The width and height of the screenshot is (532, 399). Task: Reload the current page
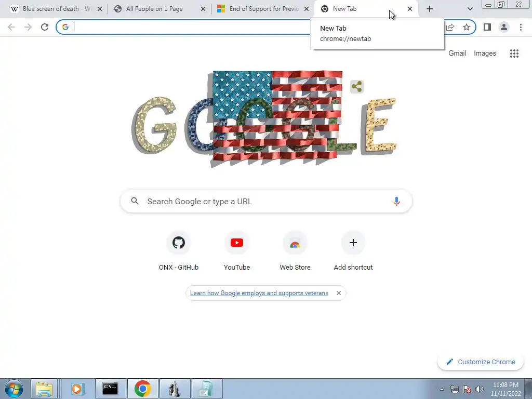45,27
